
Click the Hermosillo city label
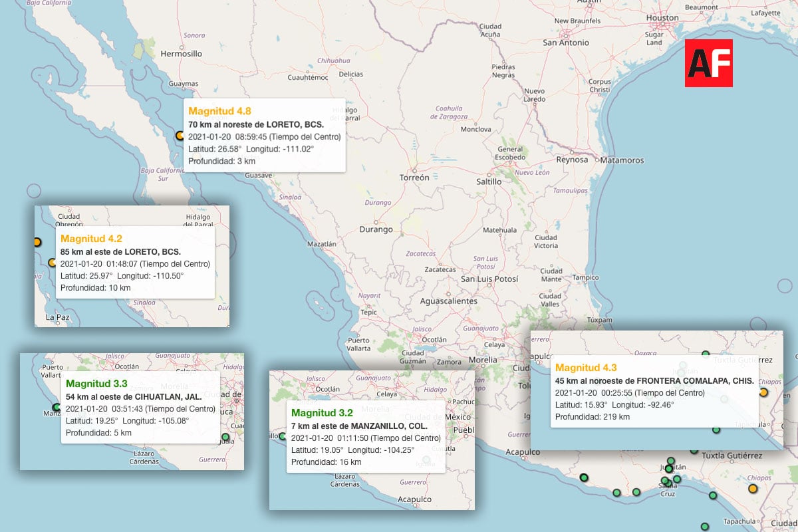181,53
